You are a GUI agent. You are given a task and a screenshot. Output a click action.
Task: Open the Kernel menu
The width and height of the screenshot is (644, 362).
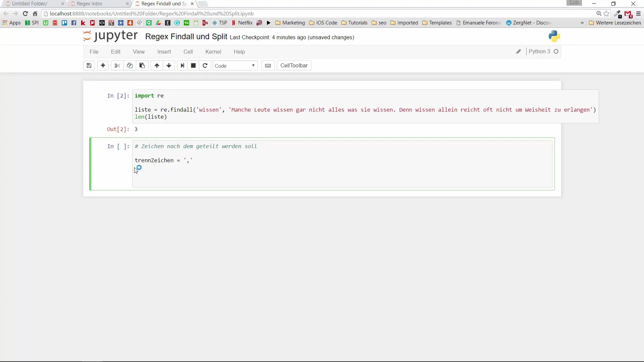(213, 52)
